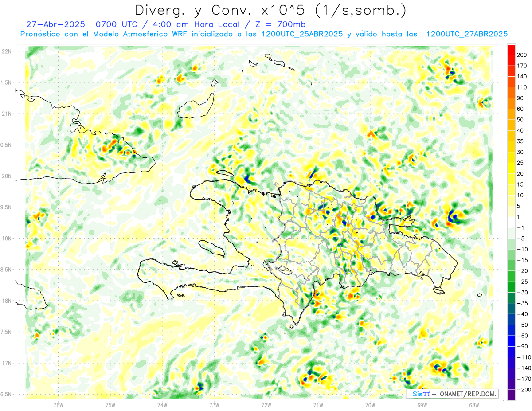Click the '73W' longitude label
Image resolution: width=532 pixels, height=411 pixels.
(214, 404)
